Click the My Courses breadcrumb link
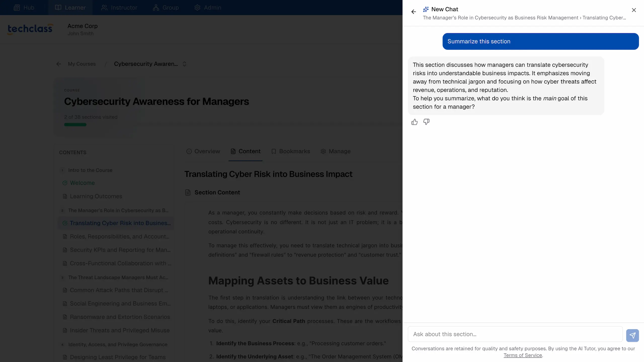 tap(82, 64)
